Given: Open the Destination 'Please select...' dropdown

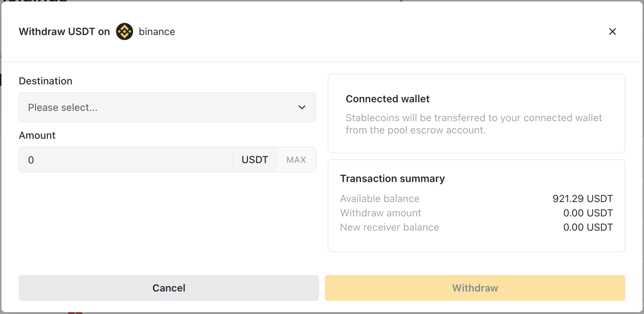Looking at the screenshot, I should pyautogui.click(x=167, y=107).
